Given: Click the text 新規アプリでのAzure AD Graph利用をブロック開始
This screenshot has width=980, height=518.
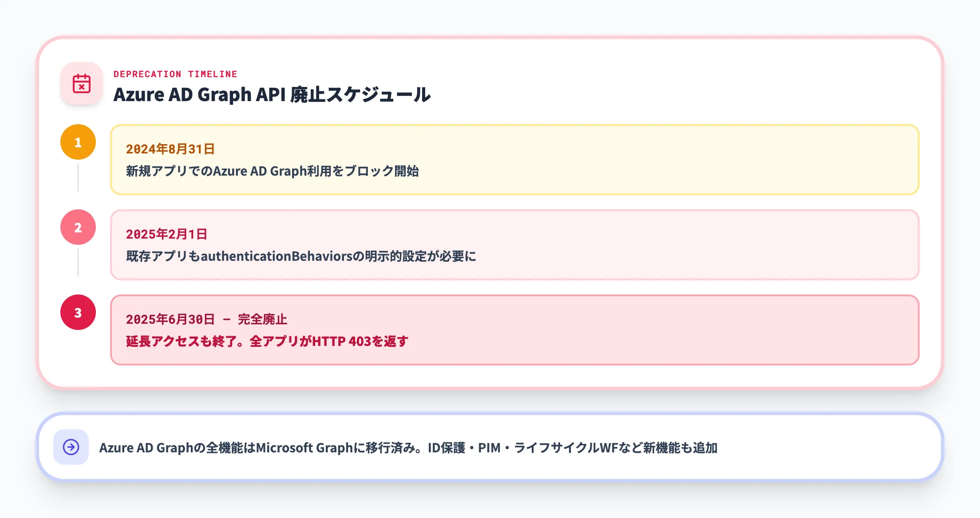Looking at the screenshot, I should pyautogui.click(x=273, y=171).
